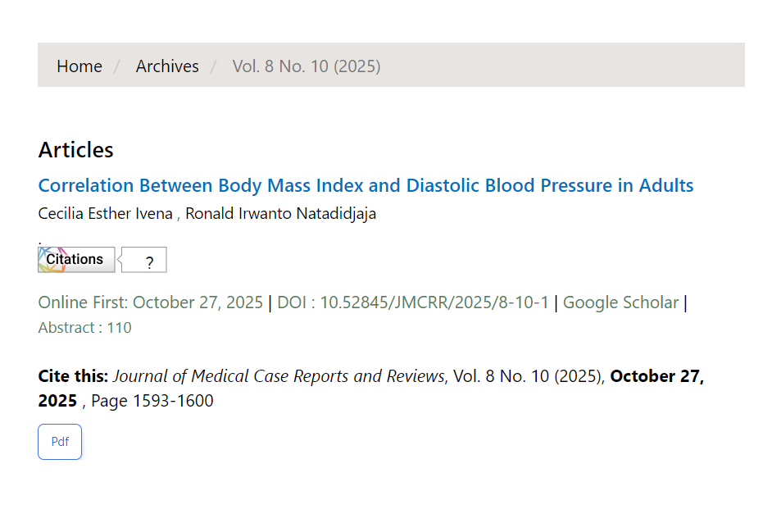Viewport: 763px width, 532px height.
Task: Go to Home breadcrumb link
Action: pos(79,66)
